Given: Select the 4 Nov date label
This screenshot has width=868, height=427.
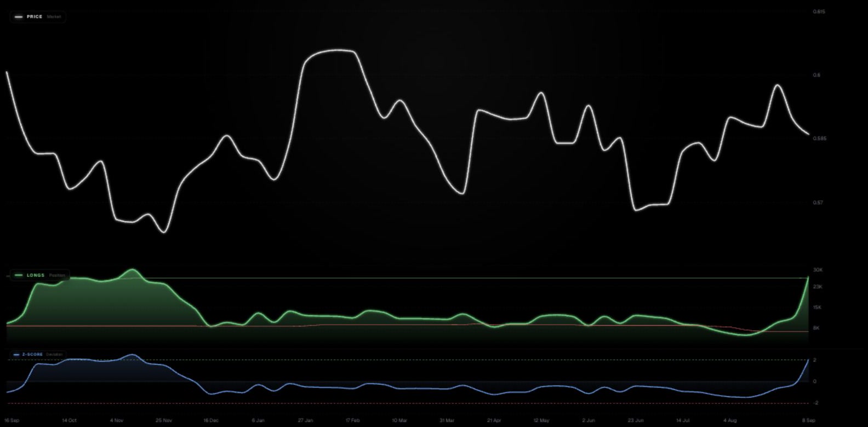Looking at the screenshot, I should 116,420.
